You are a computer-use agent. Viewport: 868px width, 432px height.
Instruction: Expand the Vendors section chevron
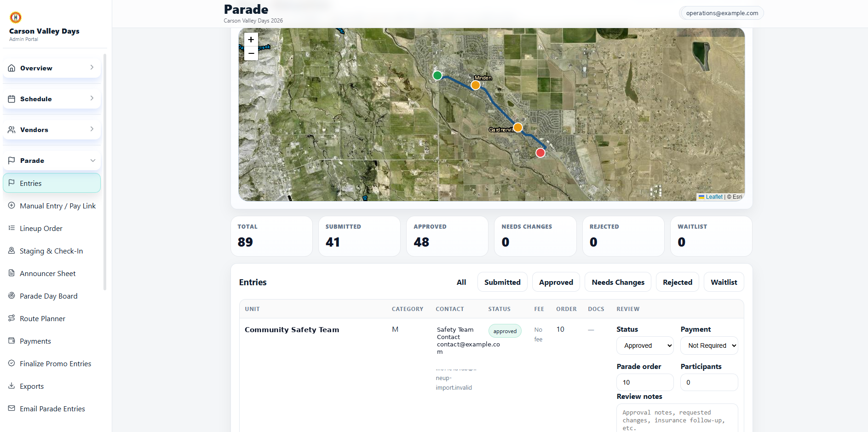pyautogui.click(x=92, y=129)
